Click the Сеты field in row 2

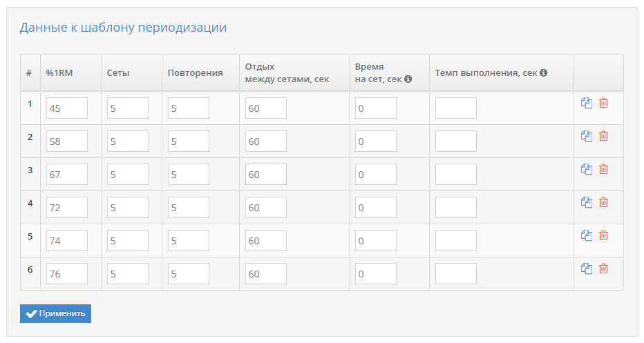pos(128,141)
